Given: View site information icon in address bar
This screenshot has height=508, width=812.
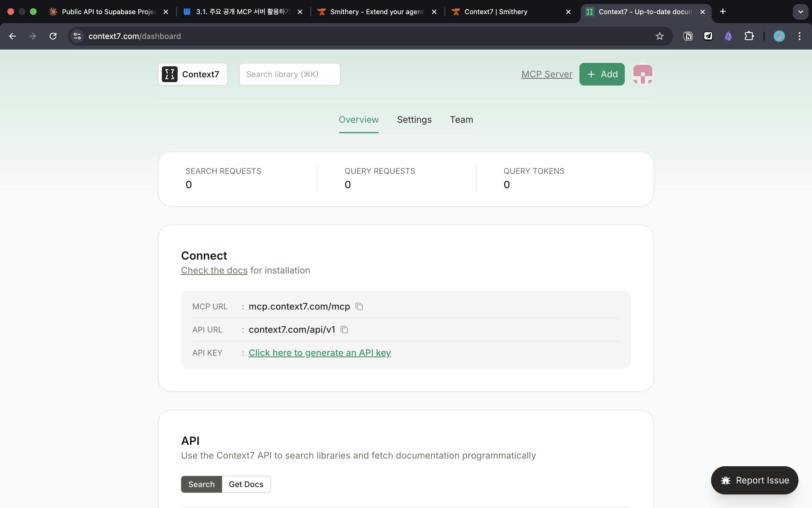Looking at the screenshot, I should (77, 36).
